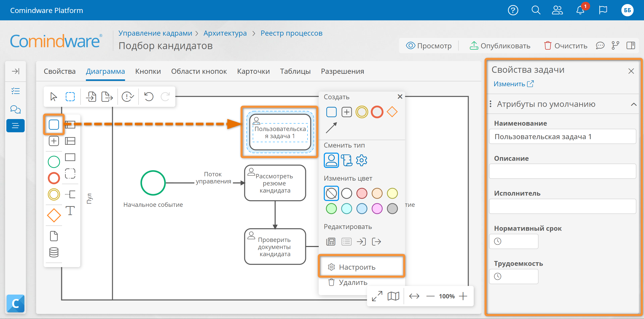Click the import diagram file icon

(91, 97)
